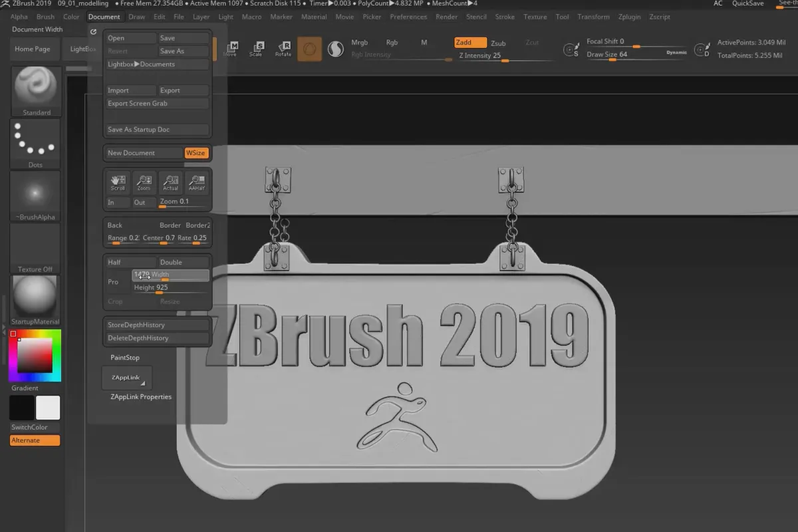Viewport: 798px width, 532px height.
Task: Click the Gradient button
Action: click(25, 388)
